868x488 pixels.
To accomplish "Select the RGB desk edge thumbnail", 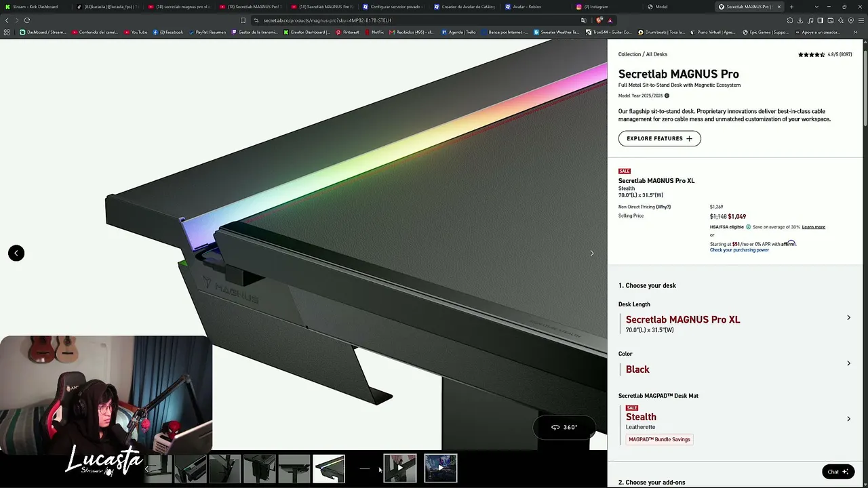I will 329,468.
